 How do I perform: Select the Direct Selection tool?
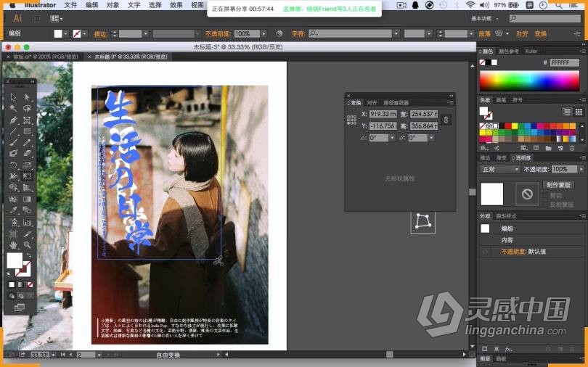click(x=27, y=97)
